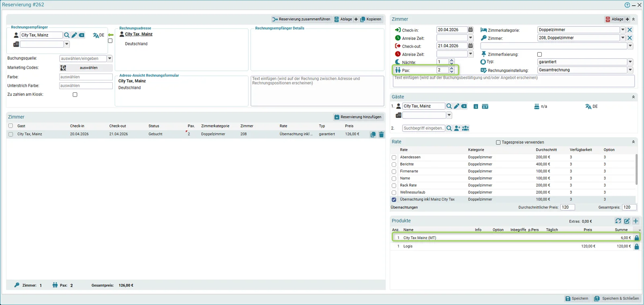The image size is (644, 305).
Task: Copy the City Tax, Mainz room reservation row
Action: 373,135
